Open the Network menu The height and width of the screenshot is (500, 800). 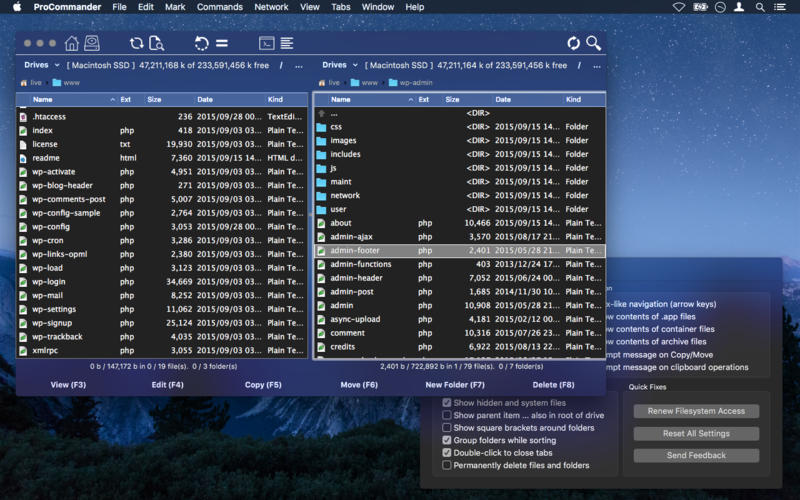[x=271, y=7]
